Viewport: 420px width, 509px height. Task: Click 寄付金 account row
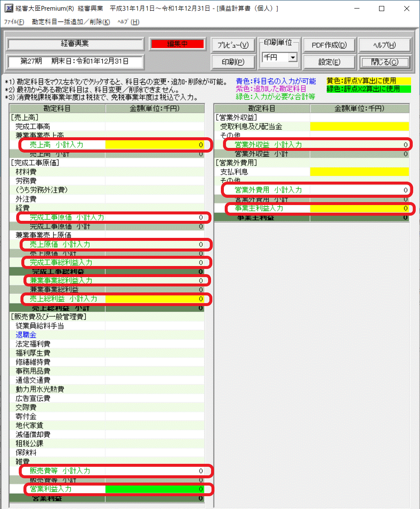point(107,416)
